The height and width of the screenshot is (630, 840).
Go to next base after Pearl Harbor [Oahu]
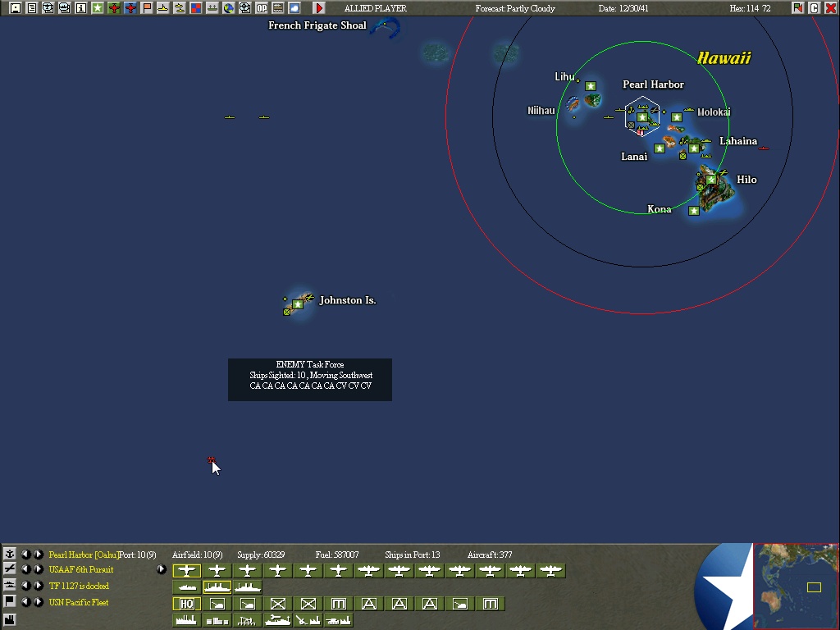coord(39,554)
